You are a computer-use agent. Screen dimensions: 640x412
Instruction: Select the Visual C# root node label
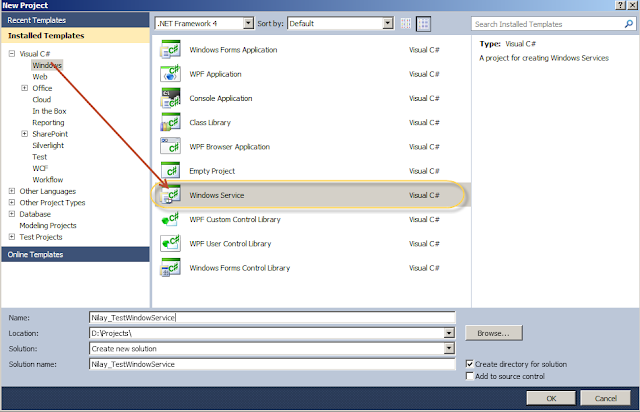(35, 54)
